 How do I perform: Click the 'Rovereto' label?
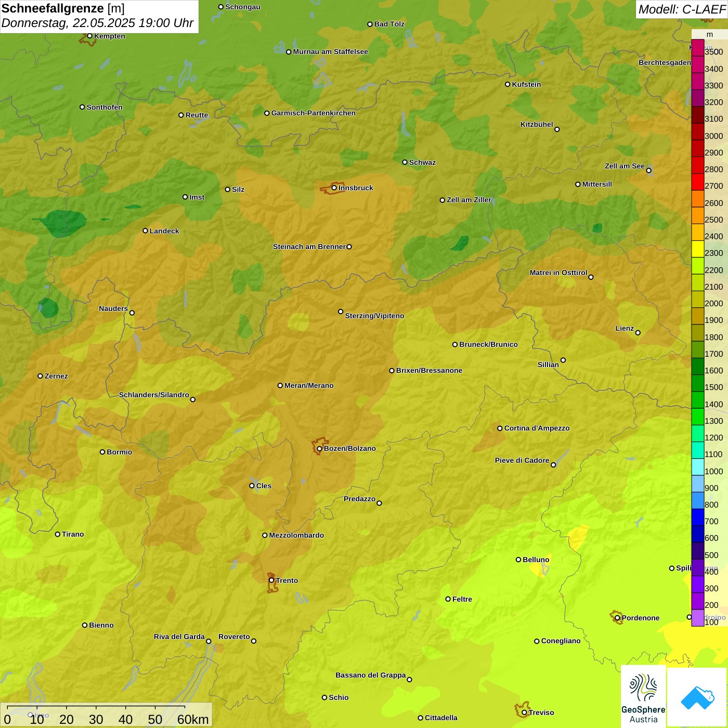[234, 636]
